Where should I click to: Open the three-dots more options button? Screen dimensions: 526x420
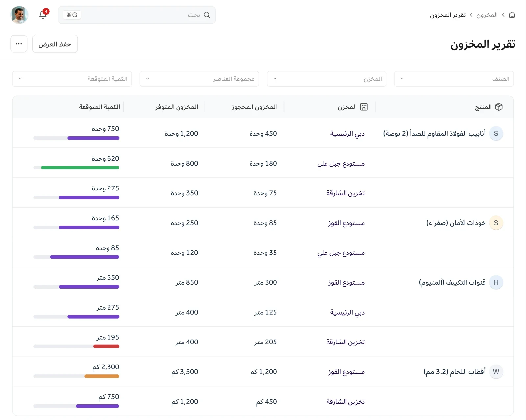point(19,44)
